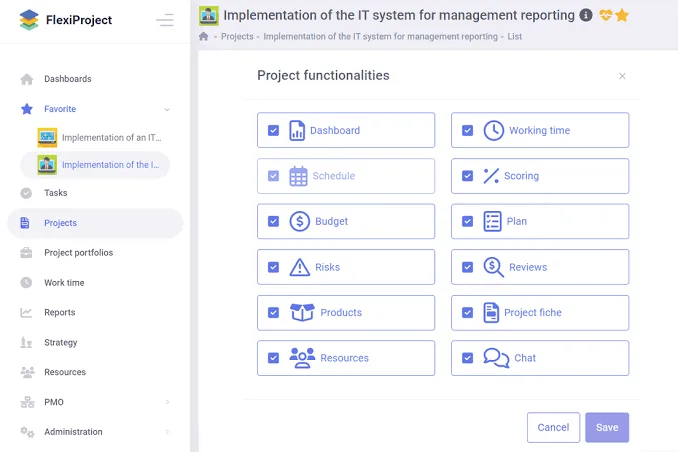Uncheck the Dashboard functionality checkbox

point(273,130)
